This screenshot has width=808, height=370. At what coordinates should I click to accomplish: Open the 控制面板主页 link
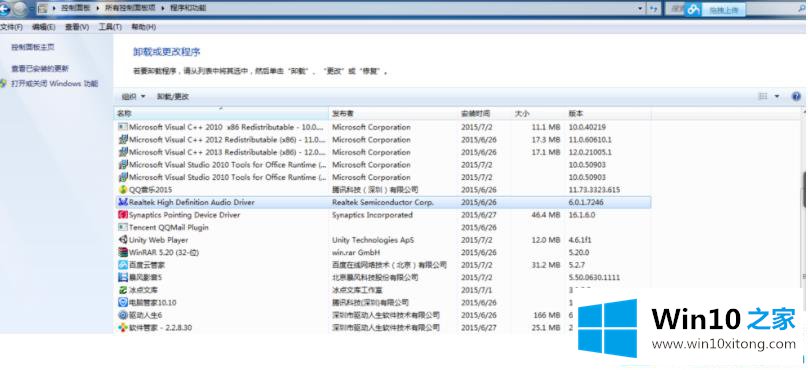(33, 47)
